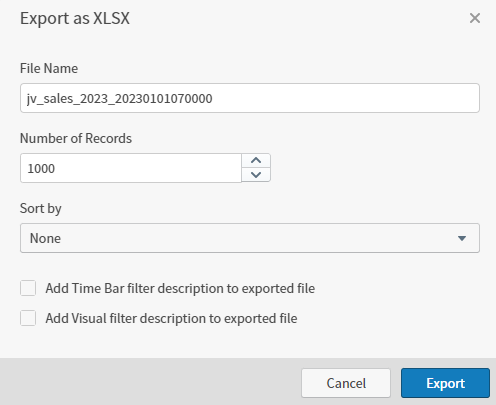
Task: Click 'Add Visual filter description' label text
Action: point(171,318)
